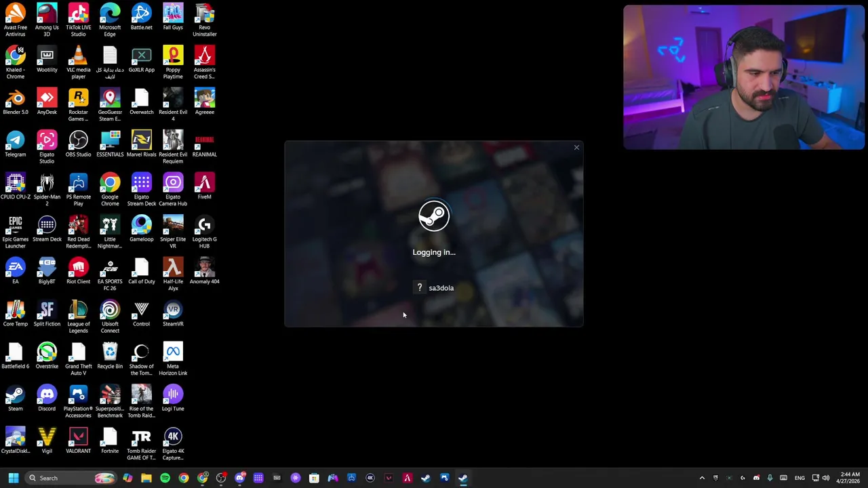This screenshot has height=488, width=868.
Task: Click the Microsoft Edge desktop shortcut
Action: (110, 20)
